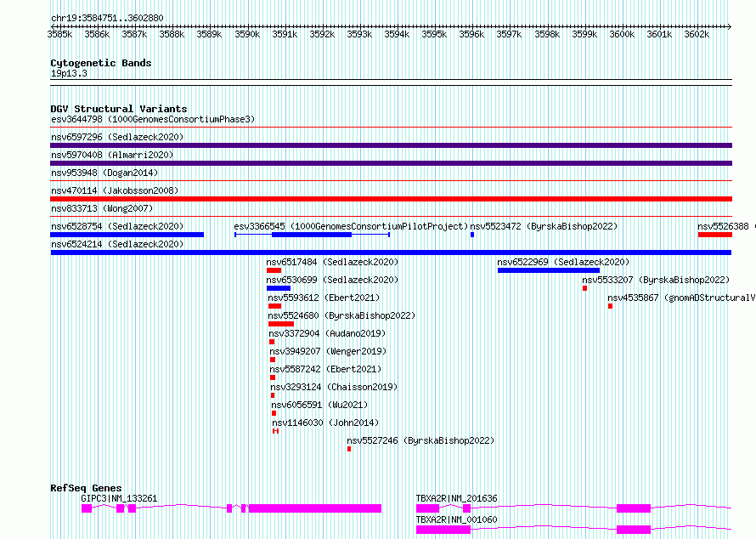The width and height of the screenshot is (756, 539).
Task: Open nsv5593612 (Ebert2021) label
Action: point(324,298)
